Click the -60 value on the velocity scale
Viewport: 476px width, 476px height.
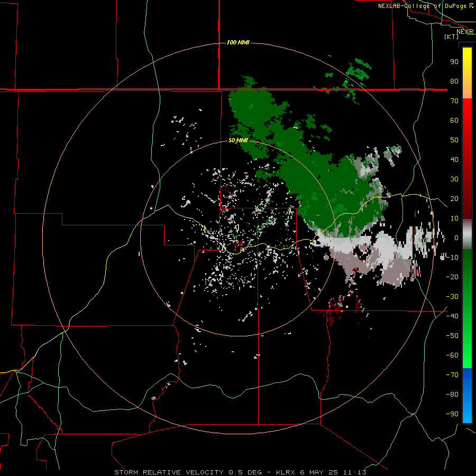(452, 355)
